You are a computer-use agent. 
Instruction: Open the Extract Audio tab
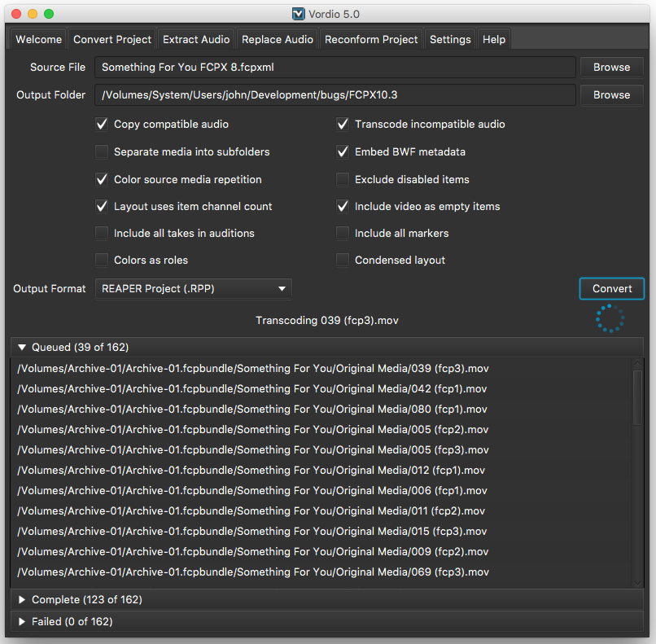[x=196, y=39]
